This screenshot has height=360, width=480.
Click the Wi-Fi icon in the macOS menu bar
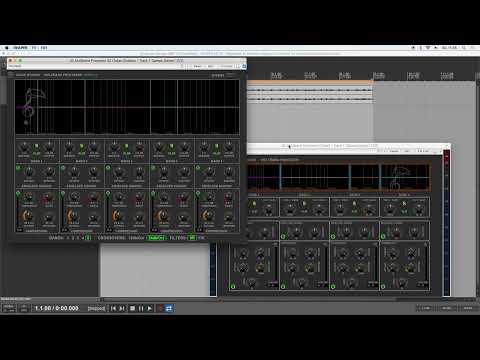428,48
